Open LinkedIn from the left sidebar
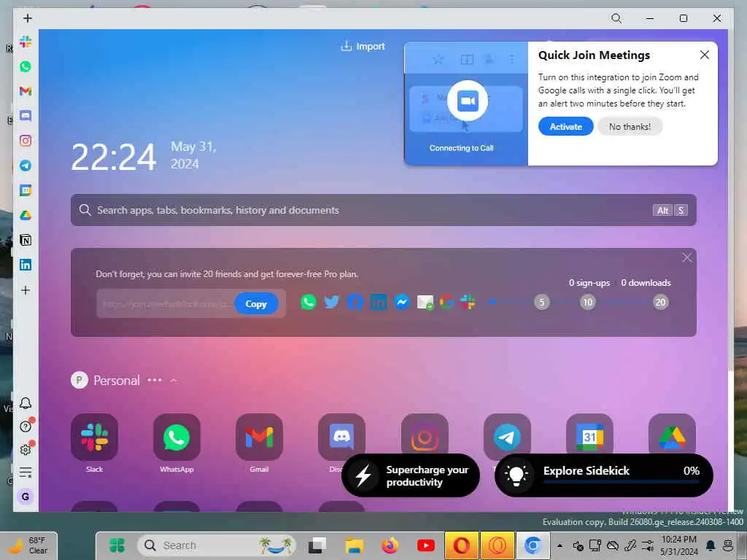This screenshot has height=560, width=747. pyautogui.click(x=26, y=265)
